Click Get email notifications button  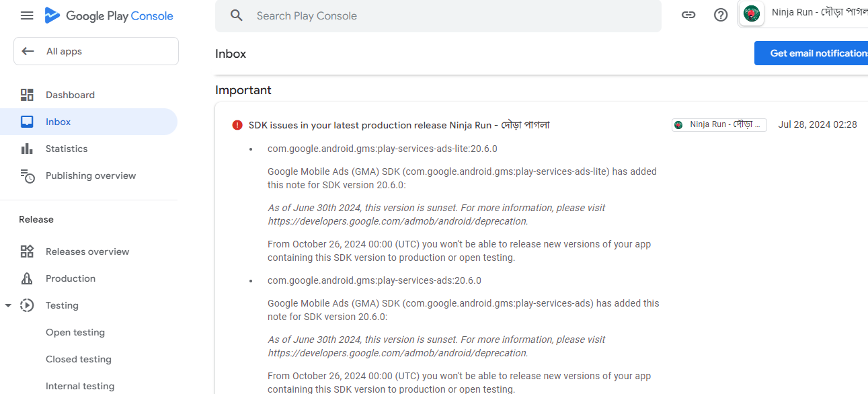(812, 53)
